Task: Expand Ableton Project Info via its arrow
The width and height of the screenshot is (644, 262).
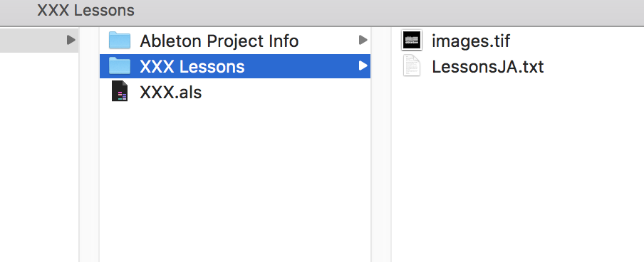Action: click(363, 41)
